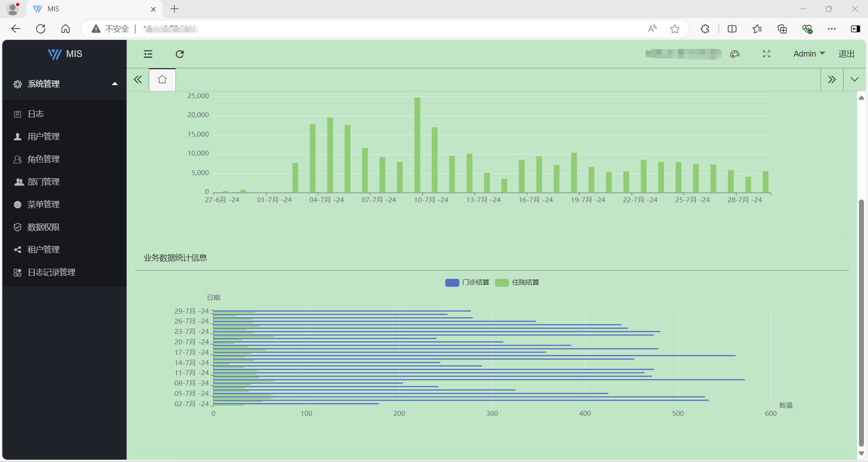The image size is (868, 462).
Task: Click the 用户管理 person icon
Action: click(18, 137)
